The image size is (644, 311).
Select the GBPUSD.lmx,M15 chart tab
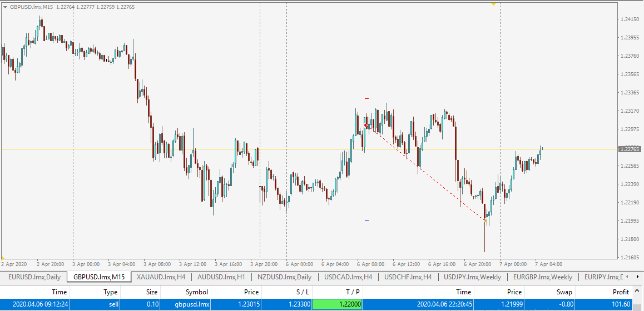click(99, 277)
